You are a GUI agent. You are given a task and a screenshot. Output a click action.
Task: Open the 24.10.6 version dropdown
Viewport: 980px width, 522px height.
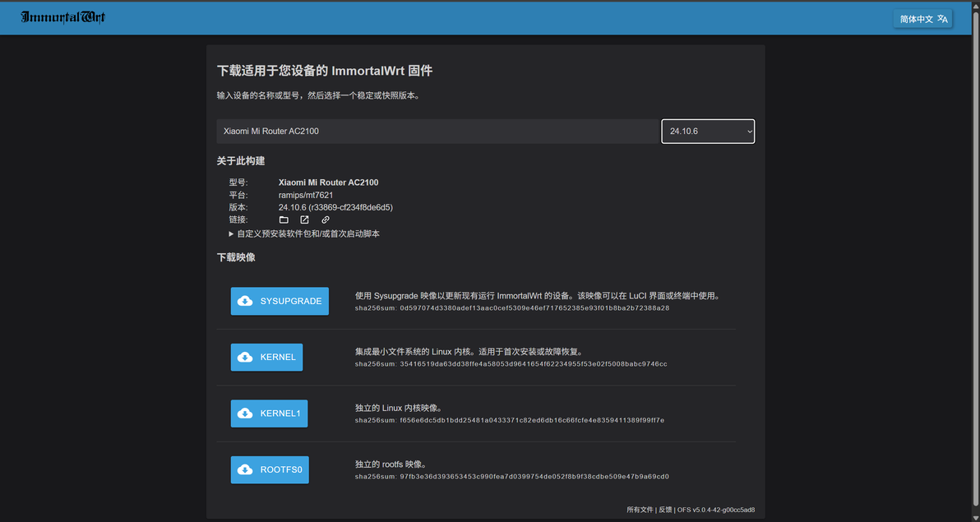pos(708,132)
